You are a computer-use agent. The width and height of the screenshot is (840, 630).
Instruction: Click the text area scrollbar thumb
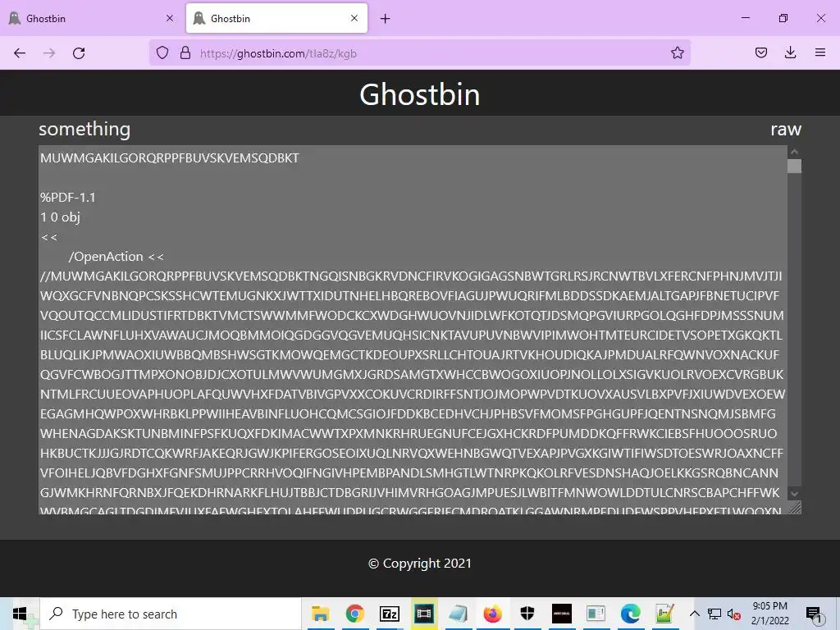point(794,166)
